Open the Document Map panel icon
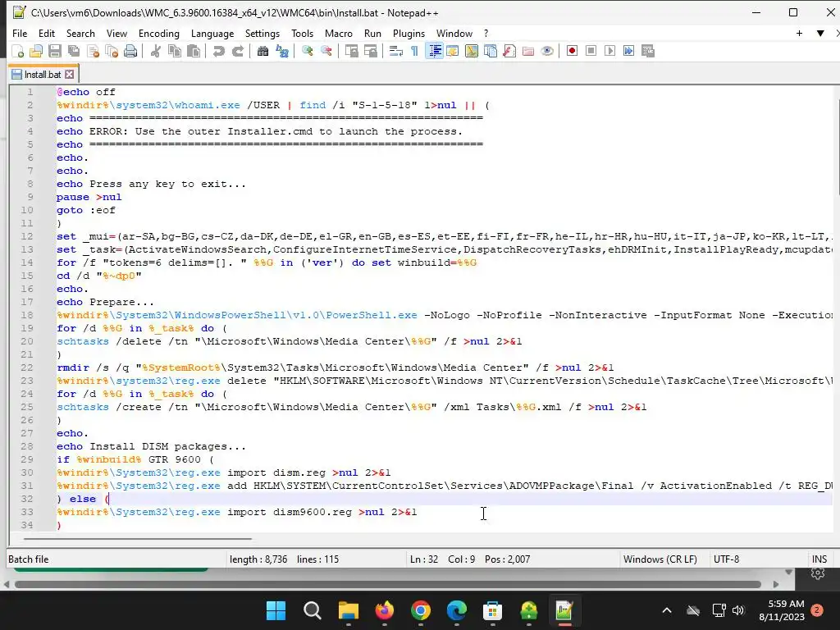 pyautogui.click(x=472, y=51)
